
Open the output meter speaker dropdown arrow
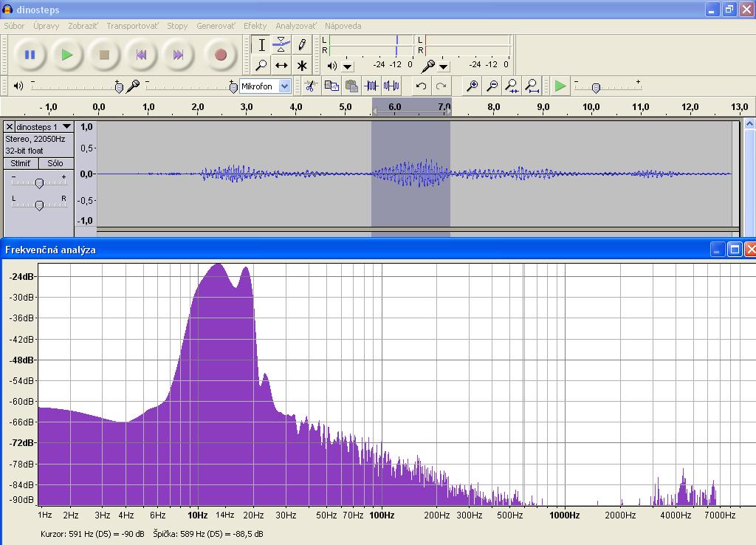[x=348, y=66]
